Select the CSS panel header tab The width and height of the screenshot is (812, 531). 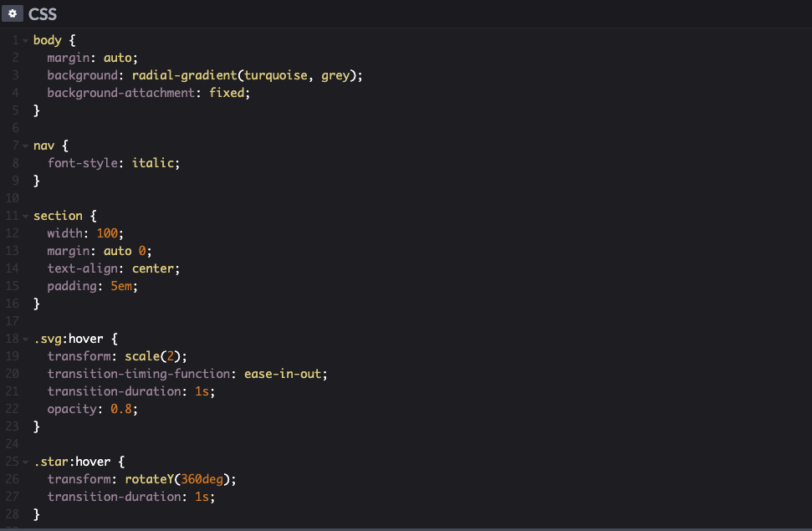pos(42,13)
